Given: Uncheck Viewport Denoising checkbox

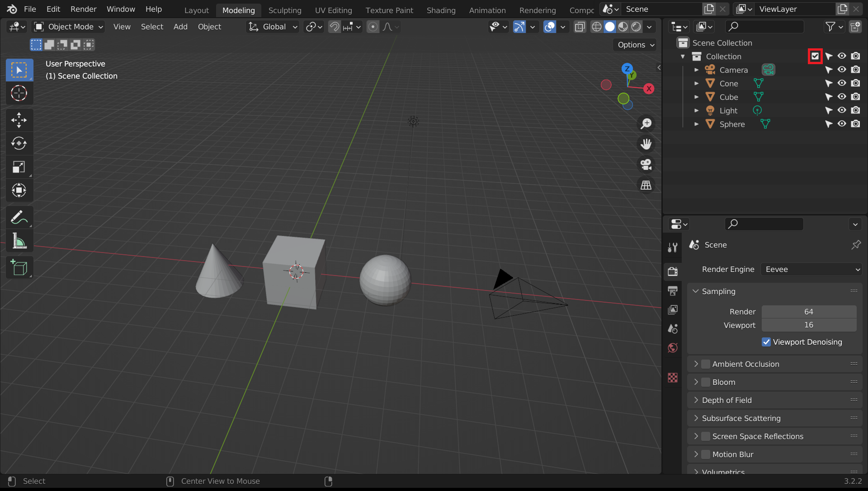Looking at the screenshot, I should [x=766, y=342].
